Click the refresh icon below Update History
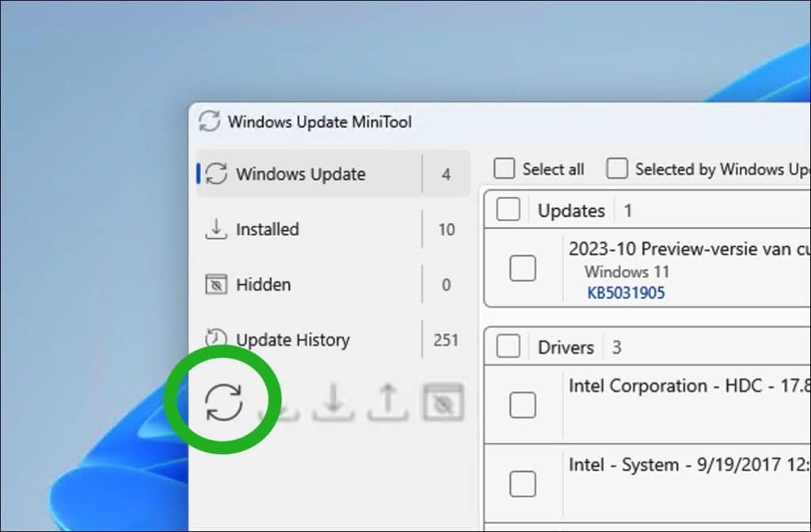 (x=223, y=401)
